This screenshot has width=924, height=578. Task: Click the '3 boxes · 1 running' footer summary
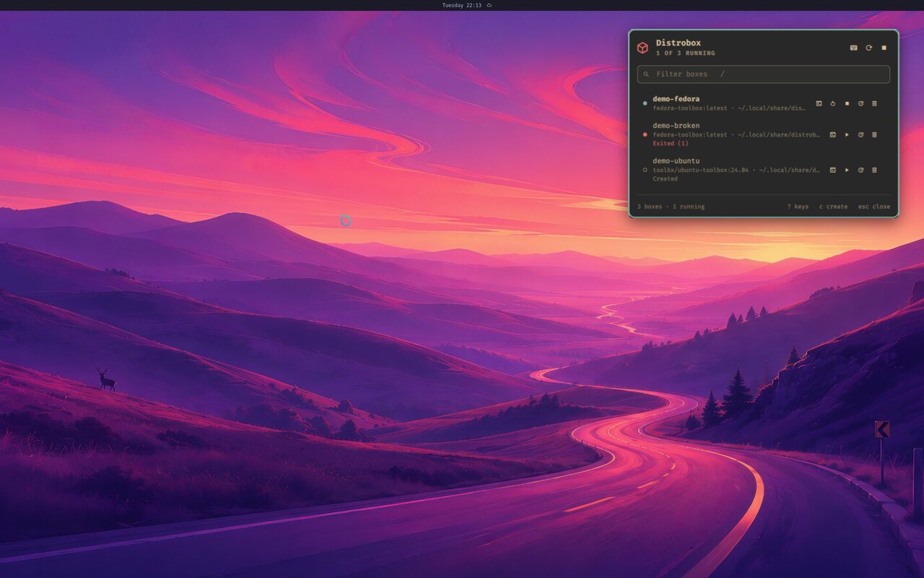[671, 207]
